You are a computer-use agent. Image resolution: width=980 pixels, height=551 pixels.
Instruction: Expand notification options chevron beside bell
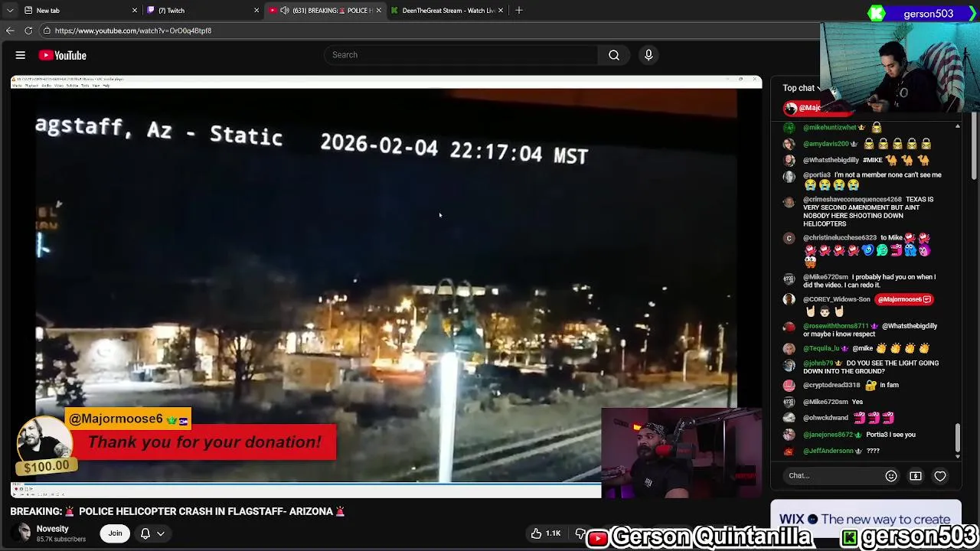(x=161, y=533)
